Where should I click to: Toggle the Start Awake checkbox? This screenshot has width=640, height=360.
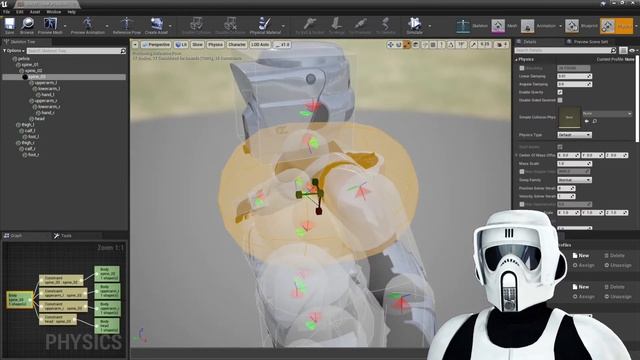point(560,147)
